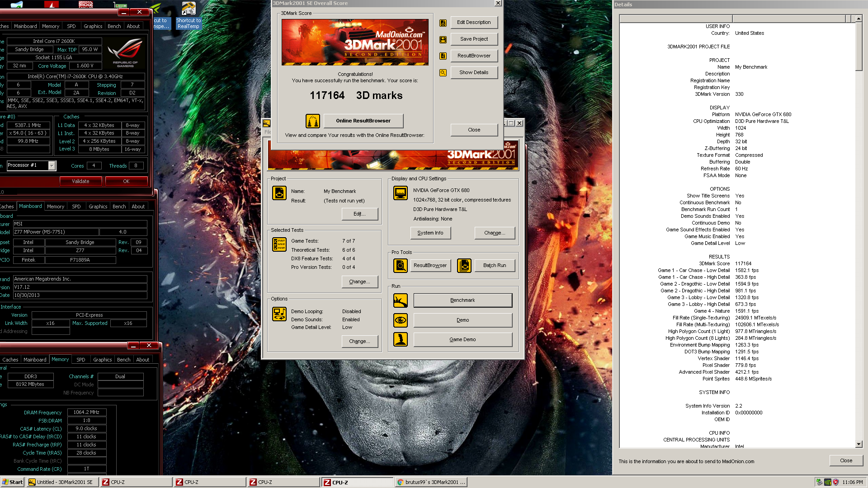Viewport: 868px width, 488px height.
Task: Click the Game Demo joystick icon
Action: point(401,339)
